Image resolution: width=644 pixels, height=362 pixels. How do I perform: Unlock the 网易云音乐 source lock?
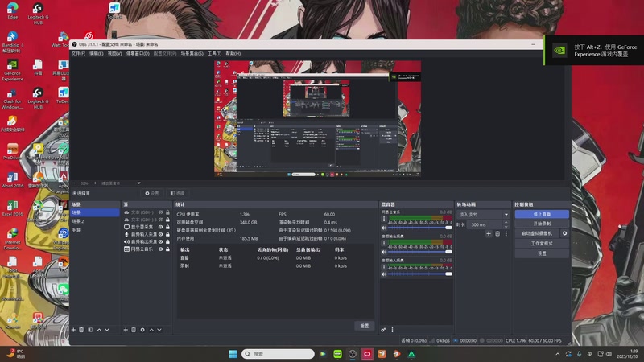pos(167,249)
